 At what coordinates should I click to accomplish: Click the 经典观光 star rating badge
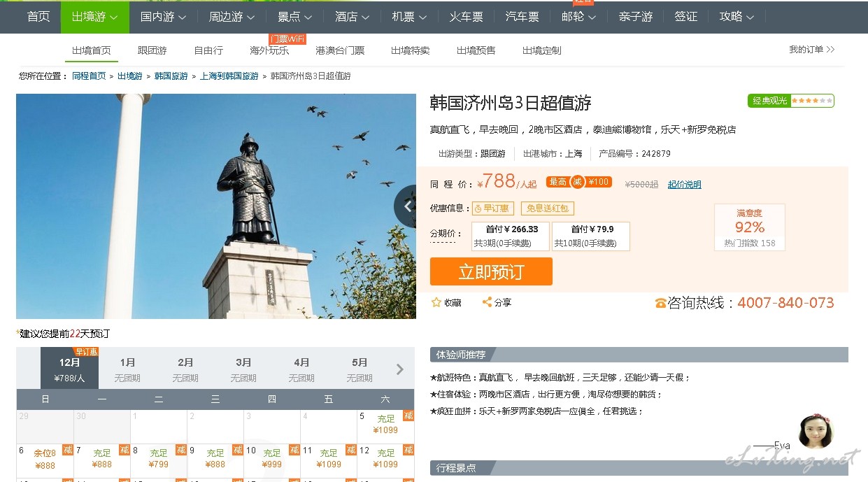[x=791, y=101]
